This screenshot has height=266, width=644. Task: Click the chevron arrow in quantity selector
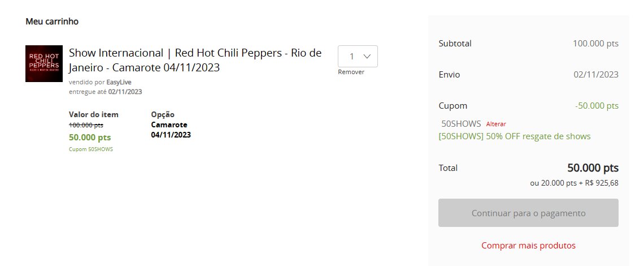pos(367,57)
